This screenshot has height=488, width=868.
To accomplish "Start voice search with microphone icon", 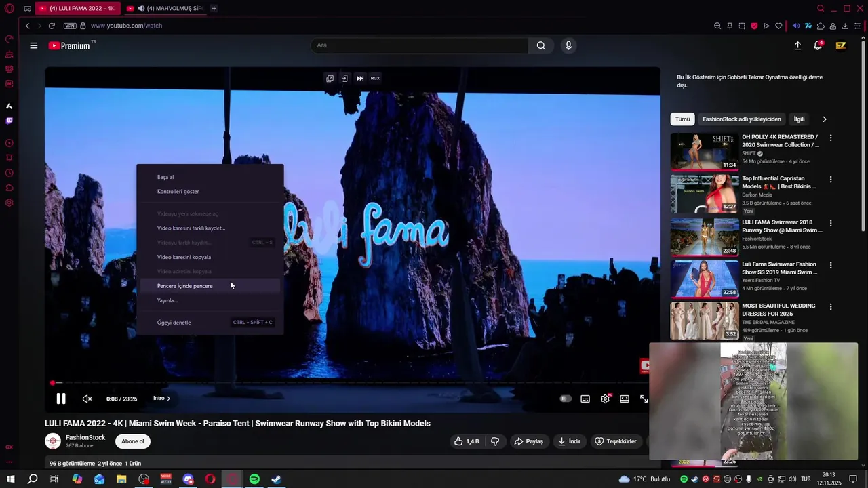I will [568, 45].
